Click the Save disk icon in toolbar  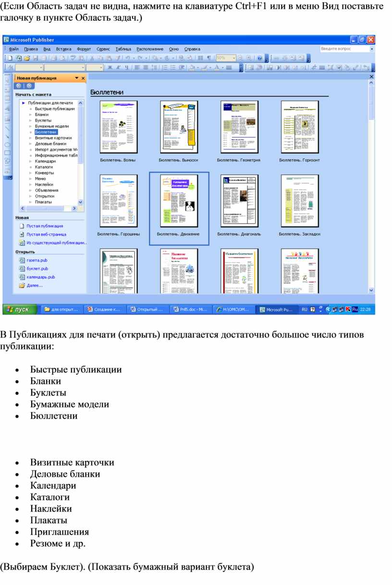pos(36,58)
